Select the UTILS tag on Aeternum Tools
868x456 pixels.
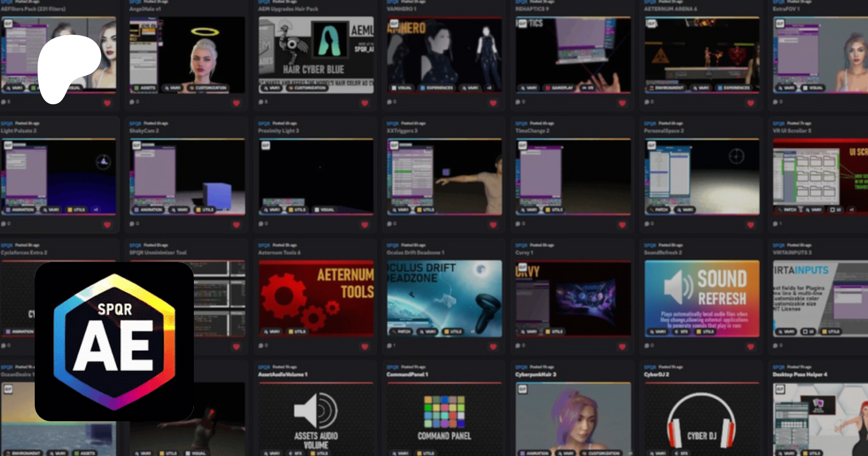297,332
